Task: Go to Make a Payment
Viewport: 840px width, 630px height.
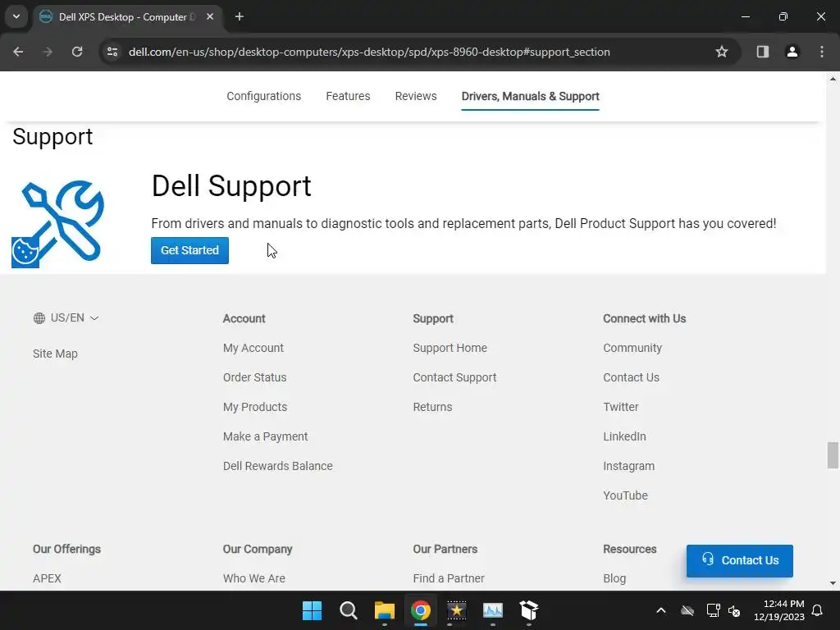Action: [265, 436]
